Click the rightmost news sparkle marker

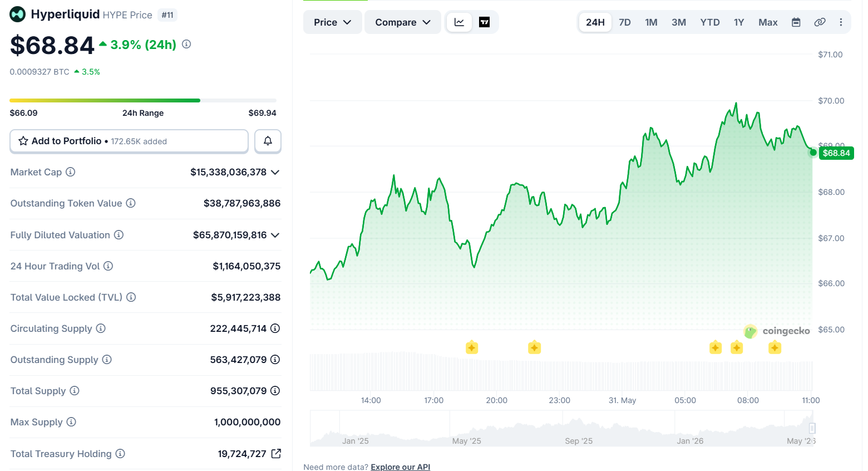775,348
